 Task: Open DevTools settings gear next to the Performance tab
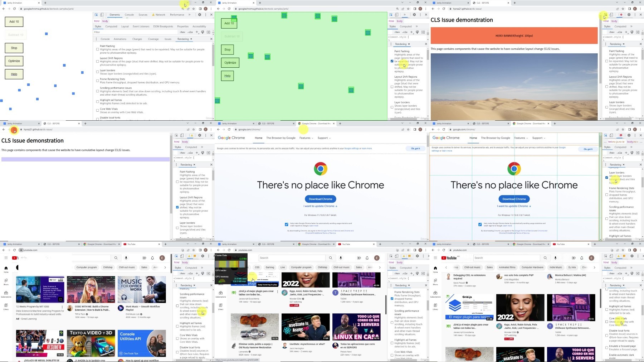200,15
